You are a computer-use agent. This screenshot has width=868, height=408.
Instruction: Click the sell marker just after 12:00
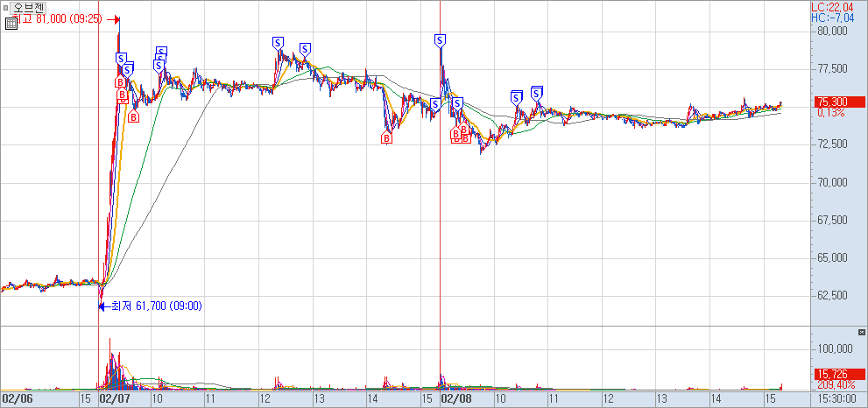tap(279, 43)
